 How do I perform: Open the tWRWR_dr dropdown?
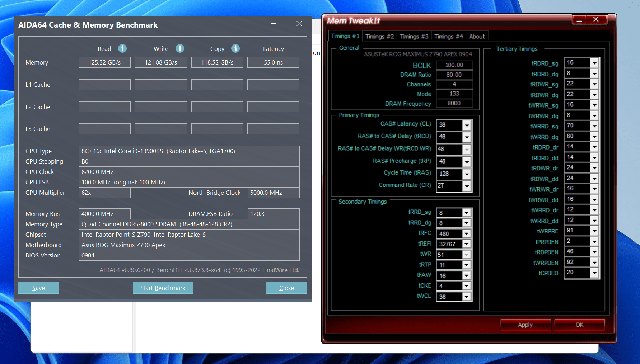[x=594, y=189]
